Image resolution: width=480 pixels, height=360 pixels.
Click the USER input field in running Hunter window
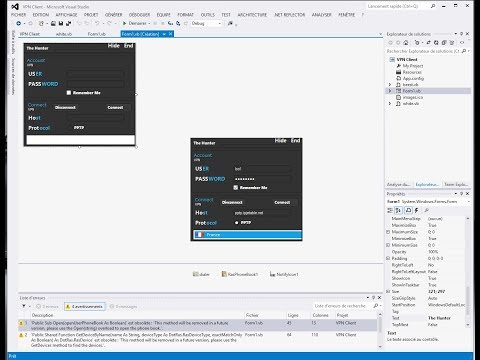(x=262, y=169)
